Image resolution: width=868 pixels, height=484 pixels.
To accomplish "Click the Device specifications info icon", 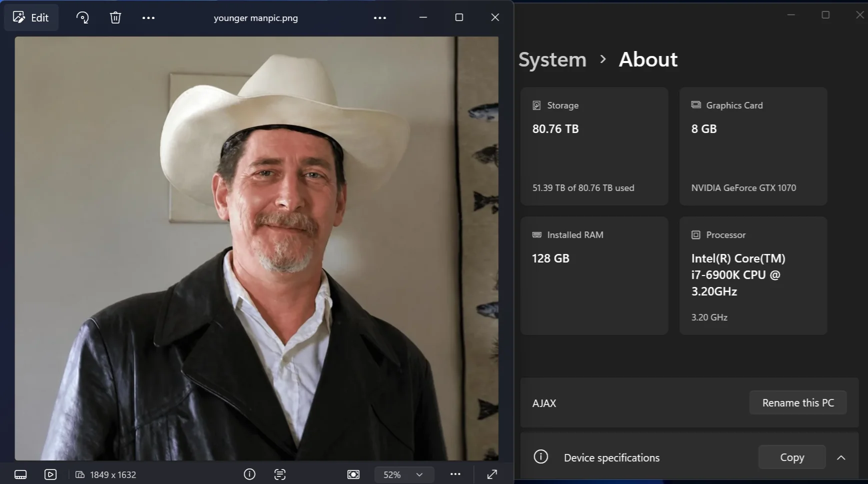I will [x=541, y=456].
